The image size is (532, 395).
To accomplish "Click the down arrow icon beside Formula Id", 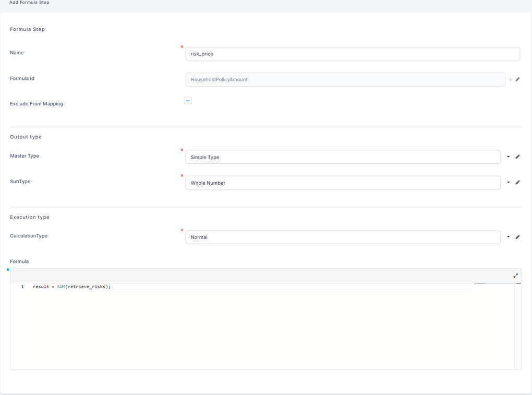I will coord(511,79).
